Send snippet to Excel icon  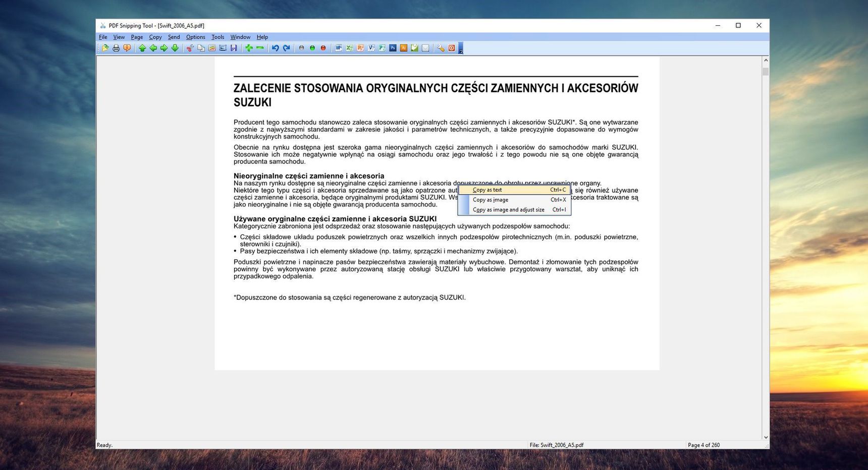[349, 48]
